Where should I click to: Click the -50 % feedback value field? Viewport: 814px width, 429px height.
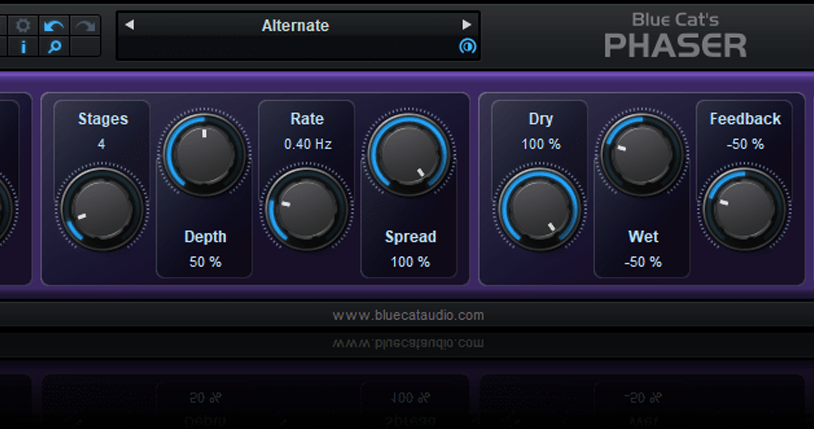(x=745, y=144)
